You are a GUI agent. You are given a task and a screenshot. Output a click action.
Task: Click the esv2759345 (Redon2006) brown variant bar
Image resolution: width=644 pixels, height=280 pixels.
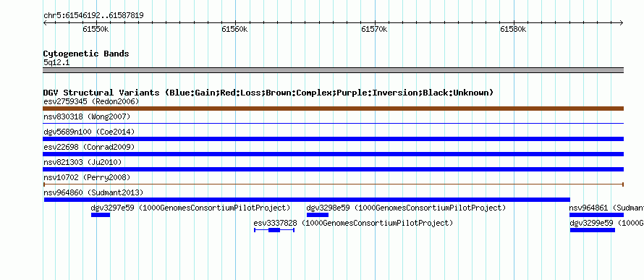coord(333,109)
